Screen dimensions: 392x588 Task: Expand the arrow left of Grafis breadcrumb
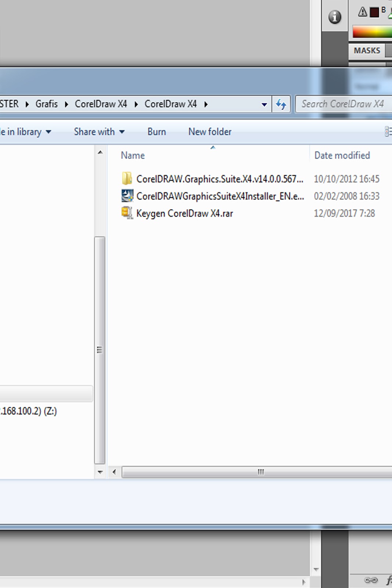tap(27, 104)
